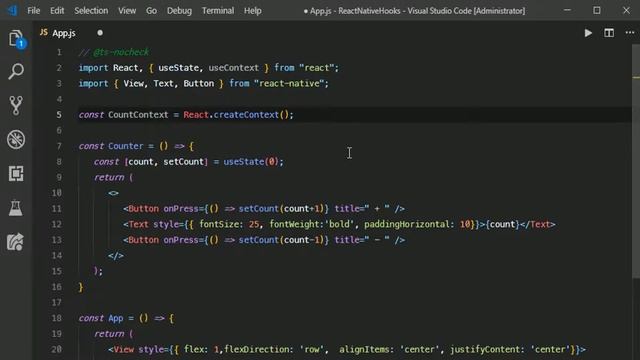The width and height of the screenshot is (640, 360).
Task: Click the 'return' keyword on line 19
Action: 109,333
